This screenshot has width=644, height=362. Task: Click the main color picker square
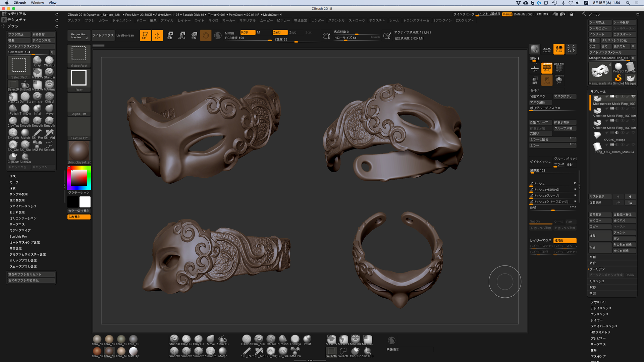pyautogui.click(x=79, y=177)
